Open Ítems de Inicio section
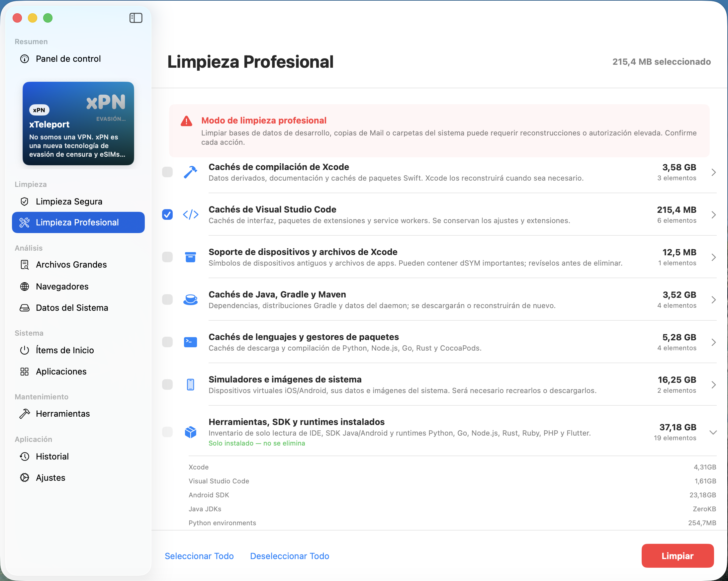The height and width of the screenshot is (581, 728). 78,350
